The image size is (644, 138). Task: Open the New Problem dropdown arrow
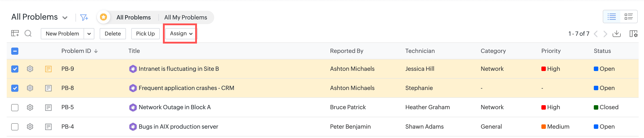point(89,34)
